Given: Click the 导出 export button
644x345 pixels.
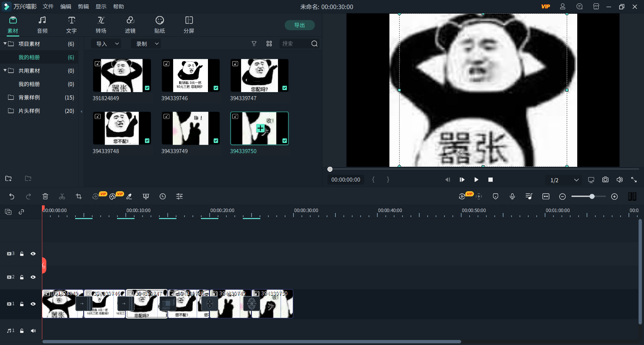Looking at the screenshot, I should [300, 25].
